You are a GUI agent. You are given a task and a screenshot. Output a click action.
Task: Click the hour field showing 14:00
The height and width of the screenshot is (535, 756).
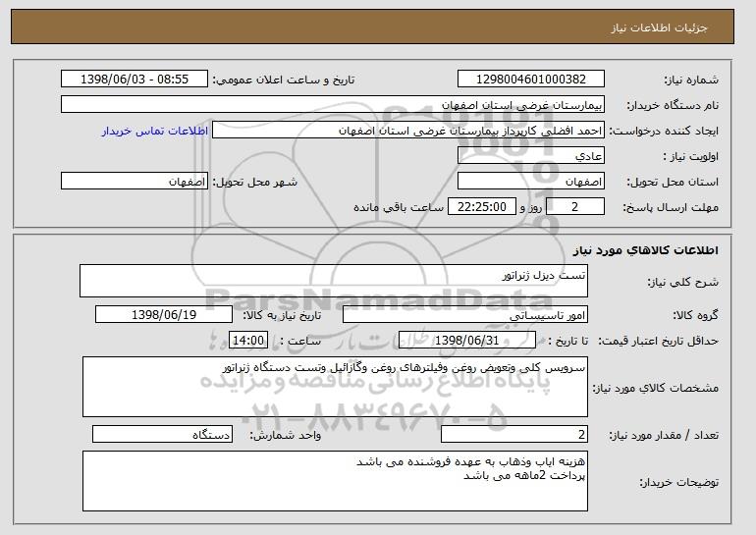pyautogui.click(x=248, y=341)
